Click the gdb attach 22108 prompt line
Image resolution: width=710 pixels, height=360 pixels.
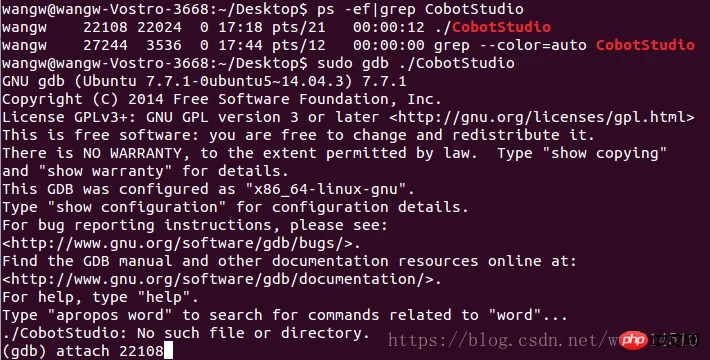87,351
